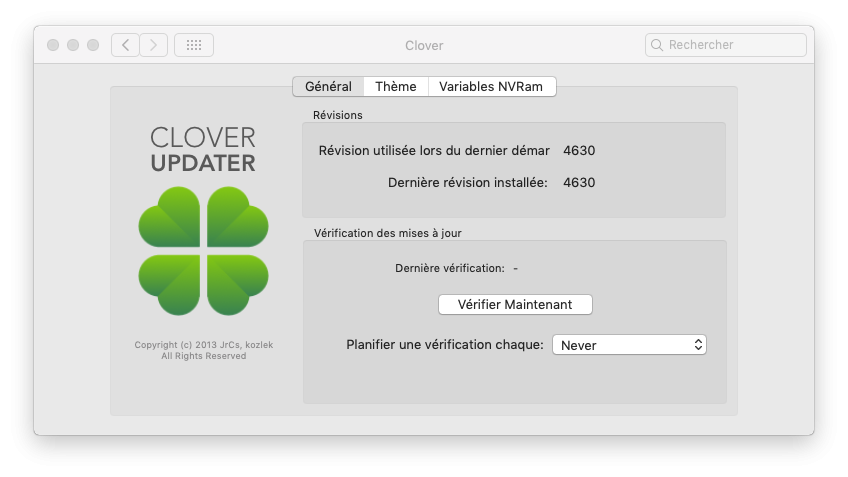Image resolution: width=848 pixels, height=477 pixels.
Task: Open the Never schedule dropdown
Action: click(630, 345)
